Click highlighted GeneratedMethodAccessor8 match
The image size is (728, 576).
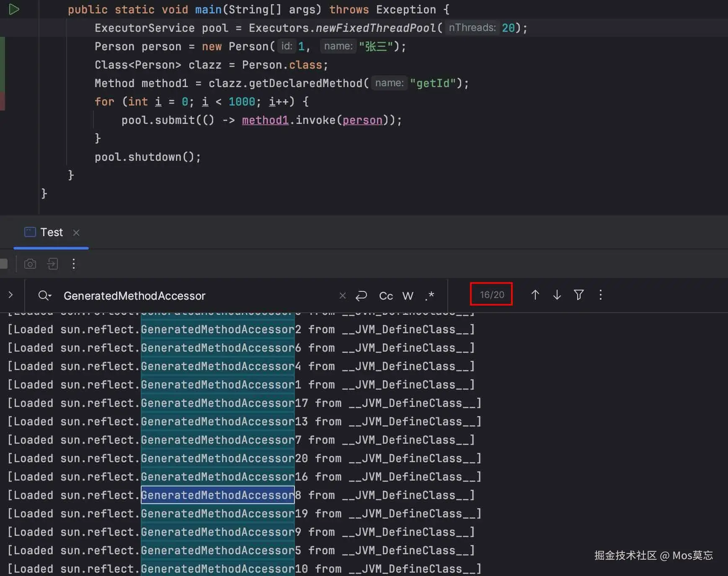218,495
